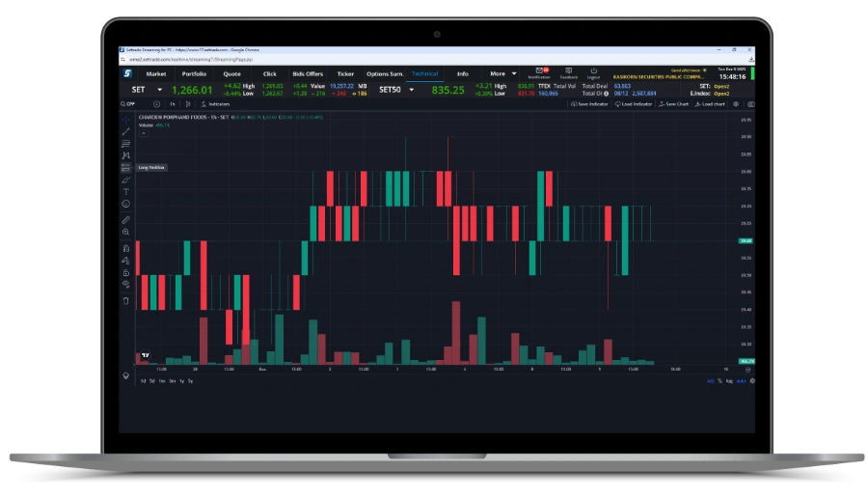Toggle log scale on price axis

click(729, 381)
